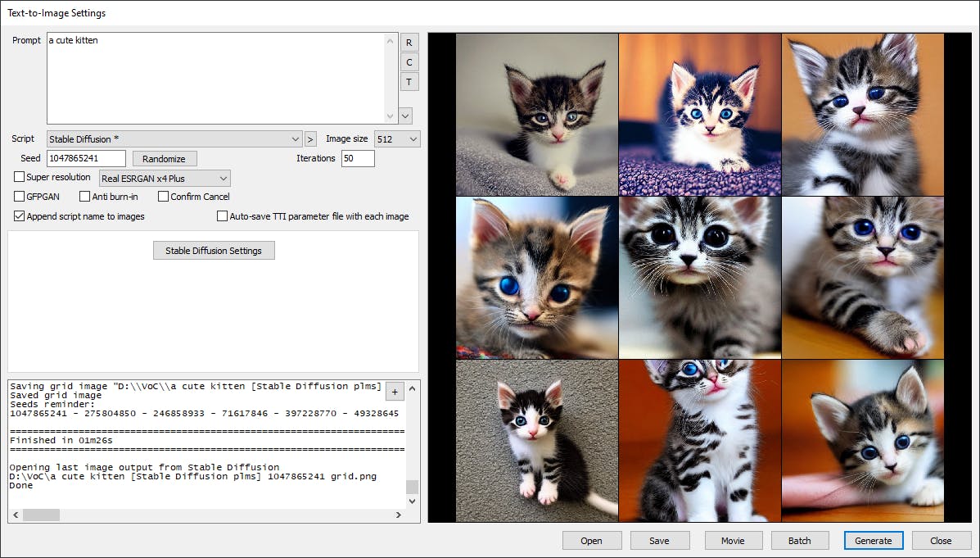
Task: Click the C button beside the prompt
Action: click(x=409, y=62)
